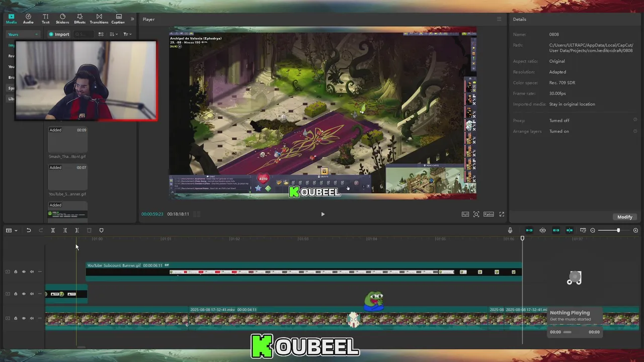Screen dimensions: 644x362
Task: Play the preview in the player
Action: point(323,214)
